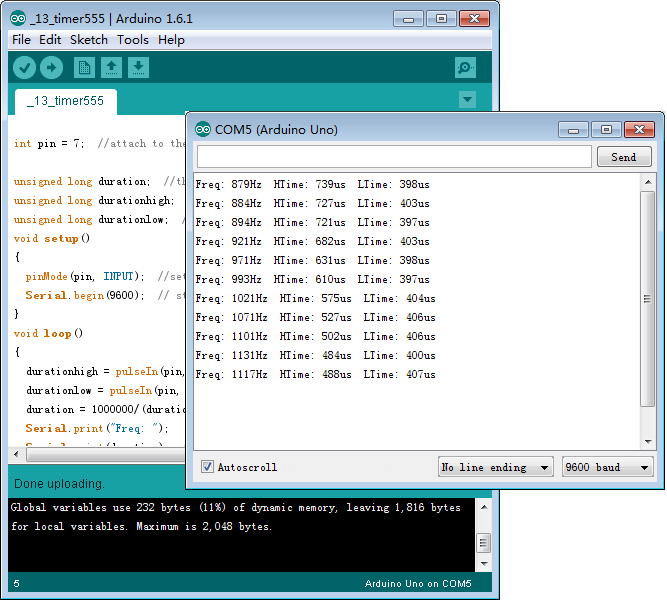667x600 pixels.
Task: Open Serial Monitor magnifier icon
Action: point(465,68)
